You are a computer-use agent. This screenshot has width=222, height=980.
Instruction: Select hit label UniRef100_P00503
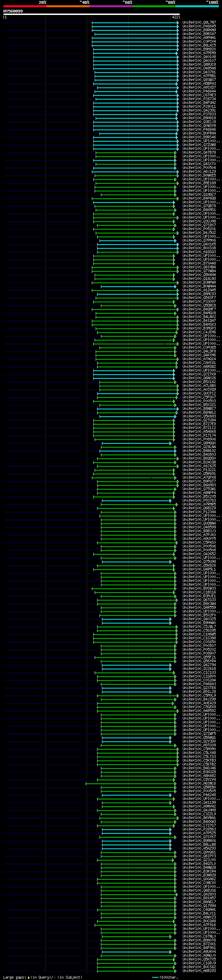(x=199, y=401)
